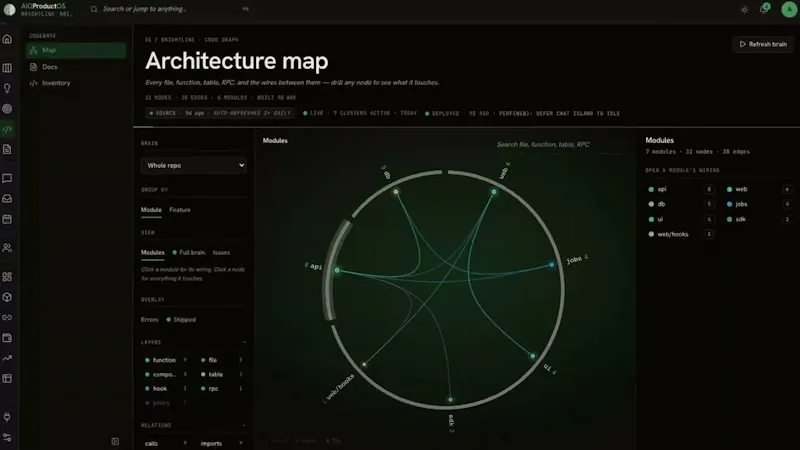Image resolution: width=800 pixels, height=450 pixels.
Task: Open the cube package sidebar icon
Action: (7, 297)
